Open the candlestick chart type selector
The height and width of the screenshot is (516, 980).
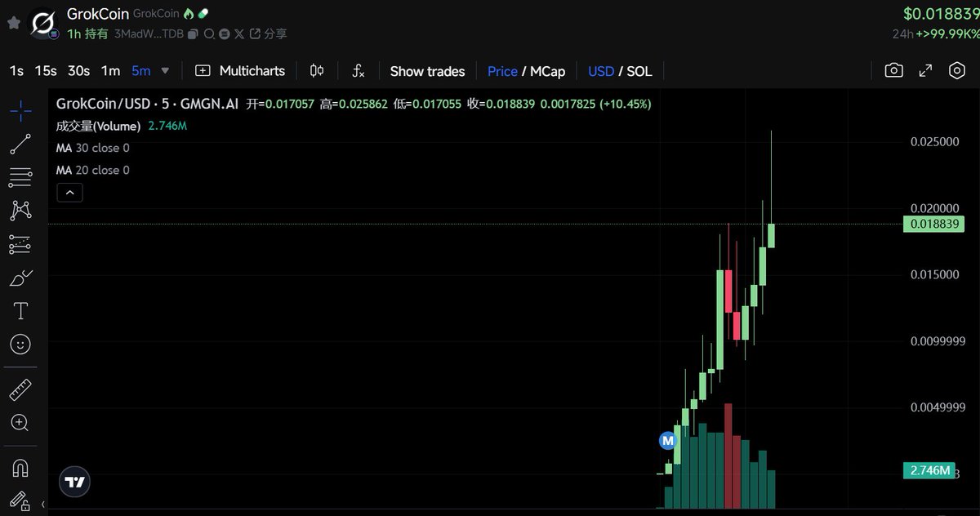[x=317, y=71]
